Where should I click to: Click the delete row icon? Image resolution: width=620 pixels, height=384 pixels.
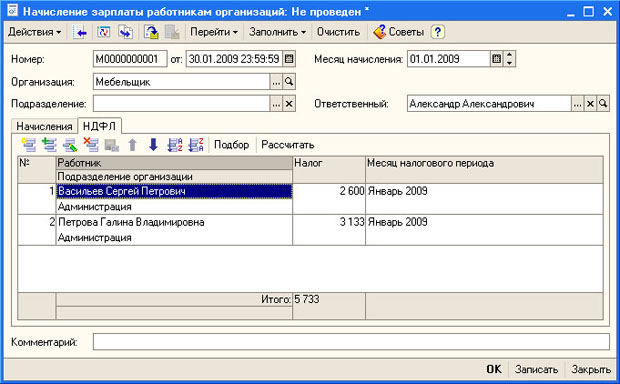click(x=91, y=145)
